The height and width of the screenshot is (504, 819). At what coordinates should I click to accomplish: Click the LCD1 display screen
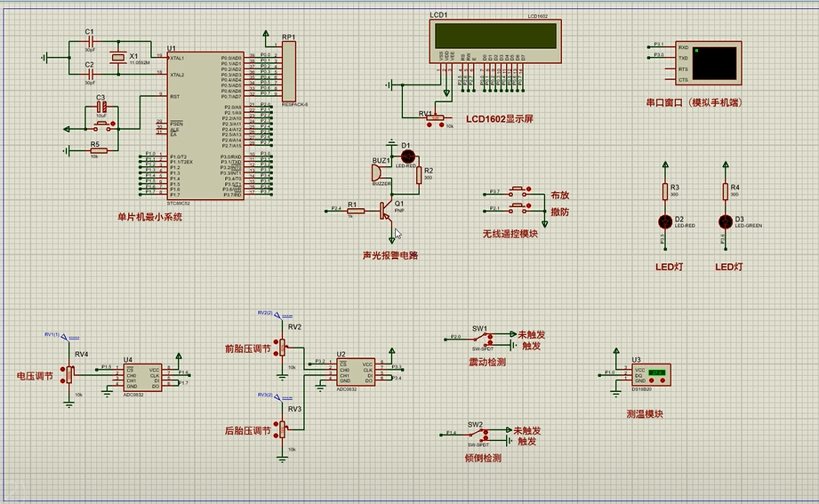click(x=495, y=36)
